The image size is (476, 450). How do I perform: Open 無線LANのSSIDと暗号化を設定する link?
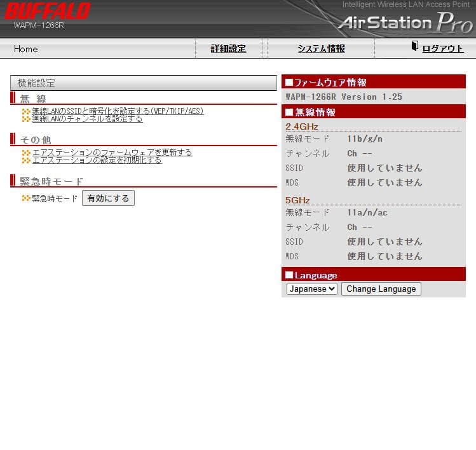tap(118, 111)
